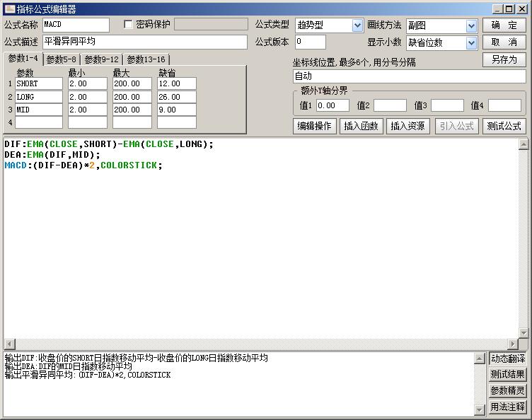The image size is (532, 420).
Task: Click the 动态翻译 button
Action: (x=507, y=358)
